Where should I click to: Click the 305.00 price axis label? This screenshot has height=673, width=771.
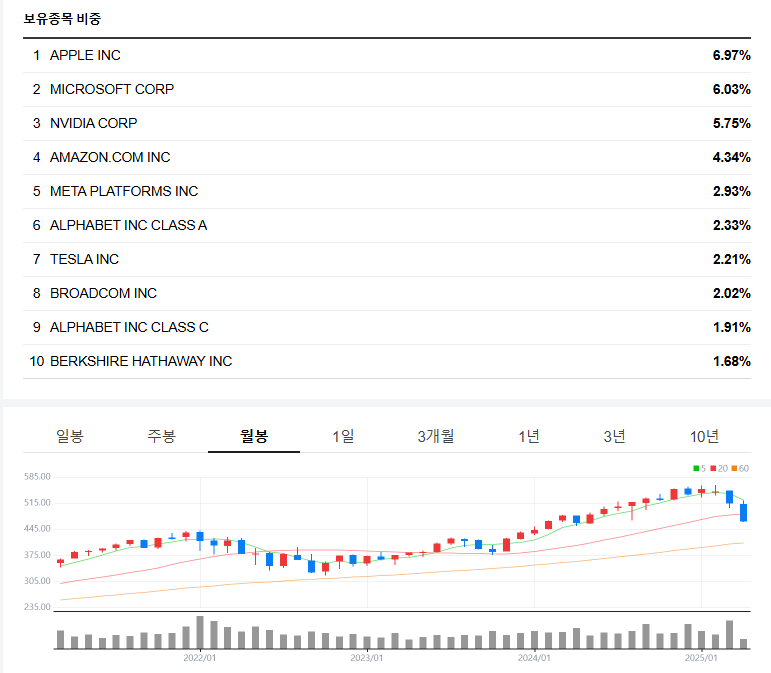pos(37,581)
